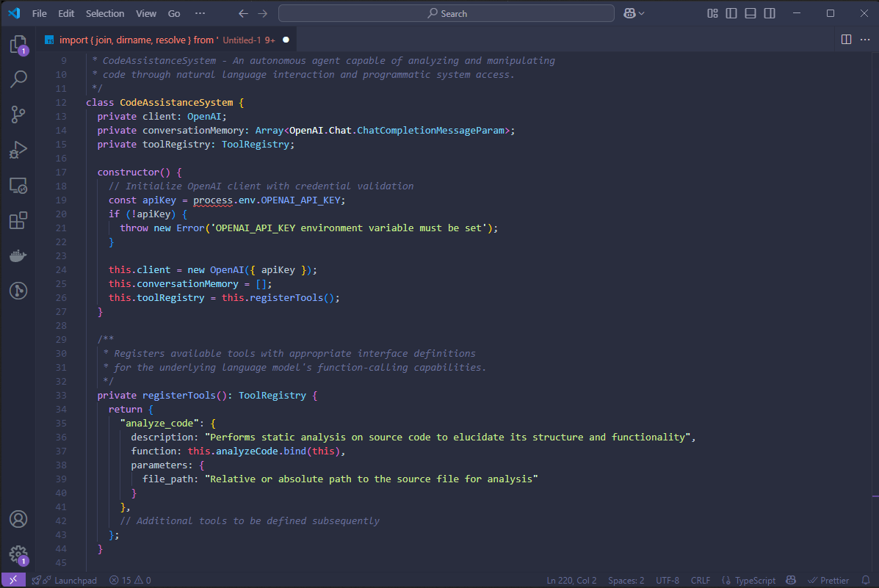879x588 pixels.
Task: Click the Ln 220, Col 2 indicator
Action: pos(571,580)
